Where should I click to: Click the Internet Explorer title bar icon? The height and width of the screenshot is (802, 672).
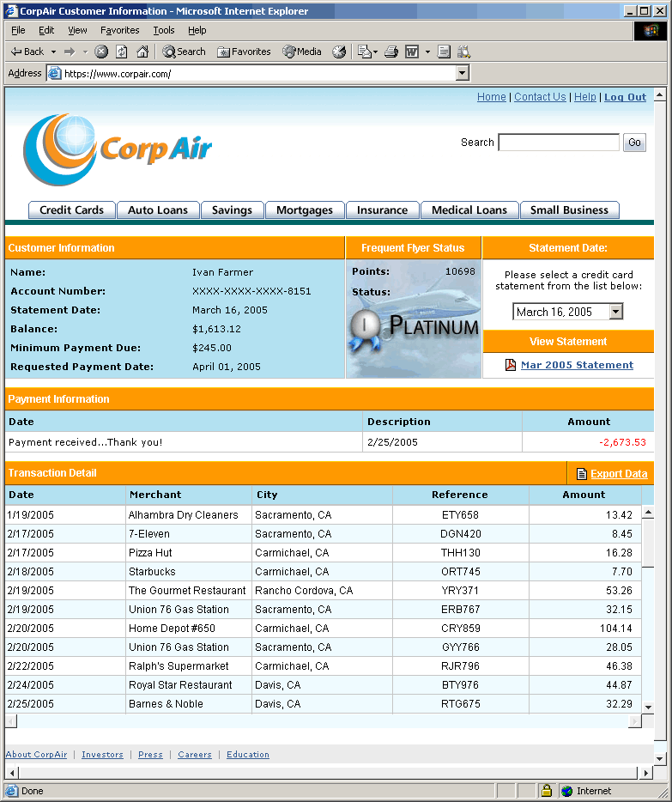(11, 11)
